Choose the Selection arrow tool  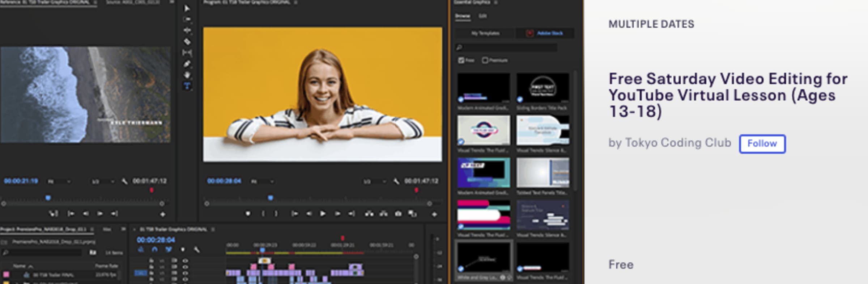[x=187, y=8]
